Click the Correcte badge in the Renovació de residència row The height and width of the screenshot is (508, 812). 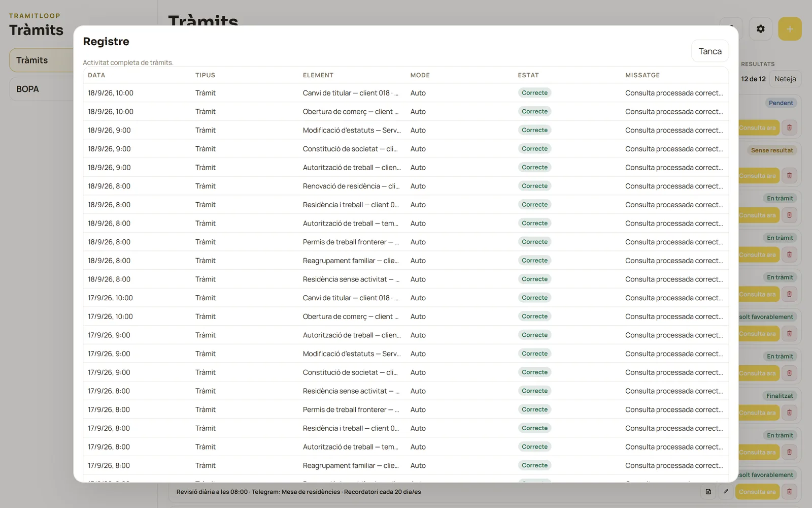(534, 186)
